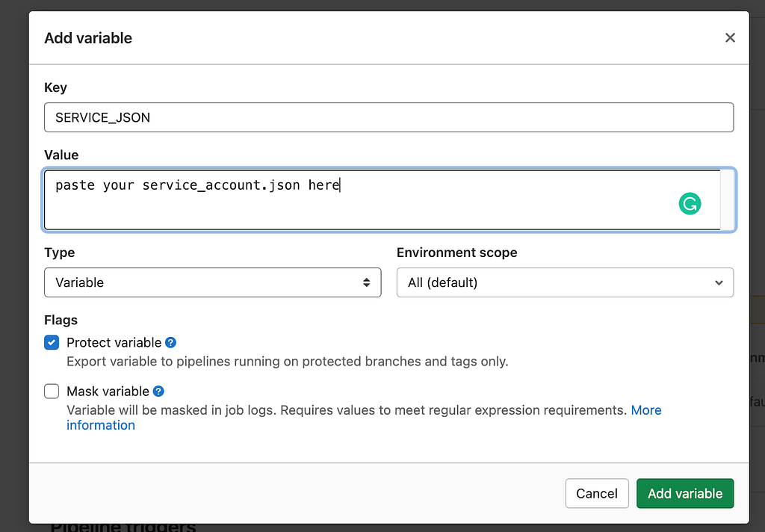Image resolution: width=765 pixels, height=532 pixels.
Task: Click the Grammarly icon in Value field
Action: pyautogui.click(x=690, y=203)
